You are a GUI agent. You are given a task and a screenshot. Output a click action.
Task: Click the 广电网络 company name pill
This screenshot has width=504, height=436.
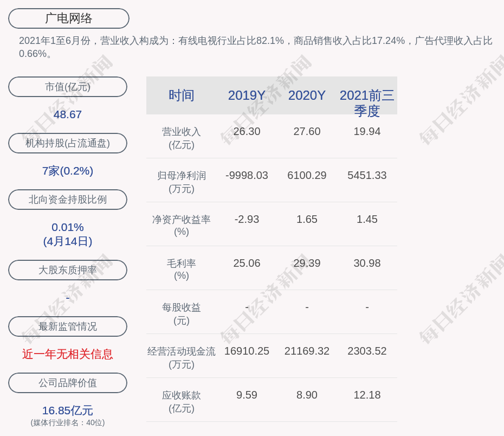(69, 18)
